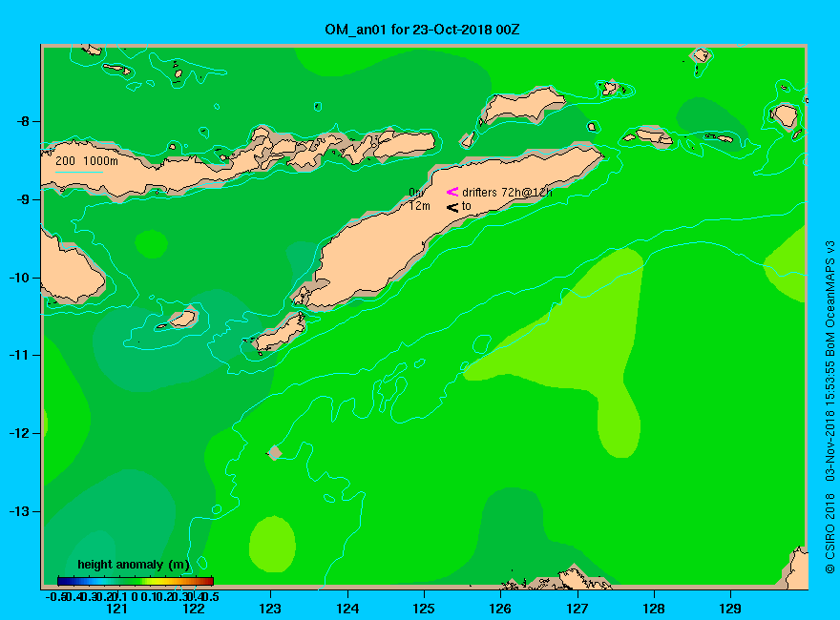Click the longitude label '127'

coord(577,609)
